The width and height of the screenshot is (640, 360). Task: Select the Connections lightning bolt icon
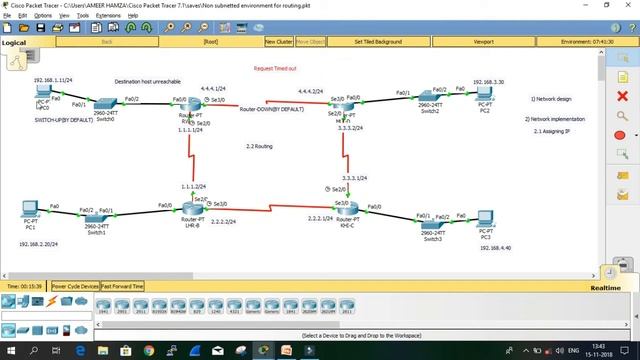[51, 302]
